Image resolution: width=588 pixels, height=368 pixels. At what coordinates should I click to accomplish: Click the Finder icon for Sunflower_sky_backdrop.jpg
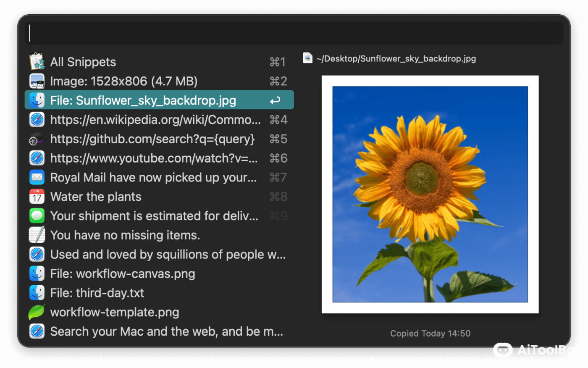coord(37,100)
